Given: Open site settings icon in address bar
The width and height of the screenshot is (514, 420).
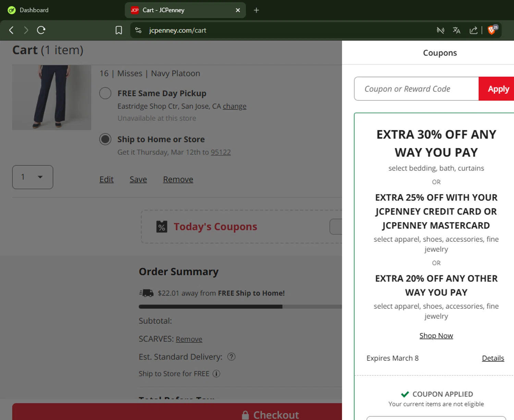Looking at the screenshot, I should (x=138, y=30).
